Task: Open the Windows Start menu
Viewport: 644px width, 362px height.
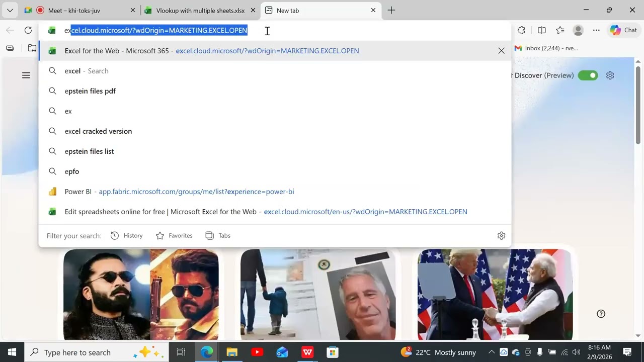Action: pyautogui.click(x=12, y=352)
